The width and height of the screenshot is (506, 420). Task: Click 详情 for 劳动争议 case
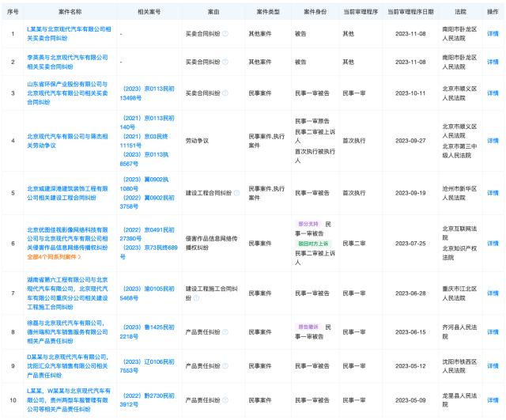coord(493,141)
